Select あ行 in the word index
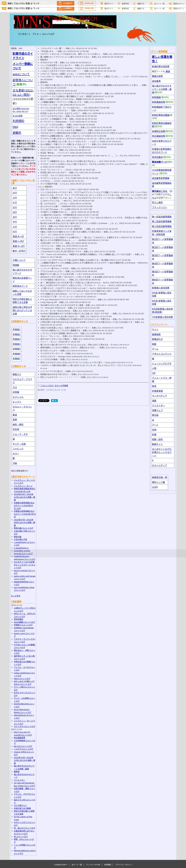186x868 pixels. 15,188
